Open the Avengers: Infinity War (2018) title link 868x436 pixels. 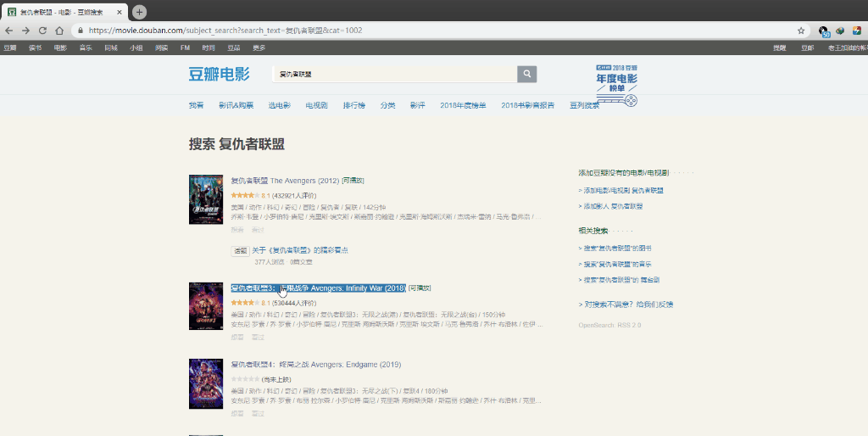(x=319, y=288)
